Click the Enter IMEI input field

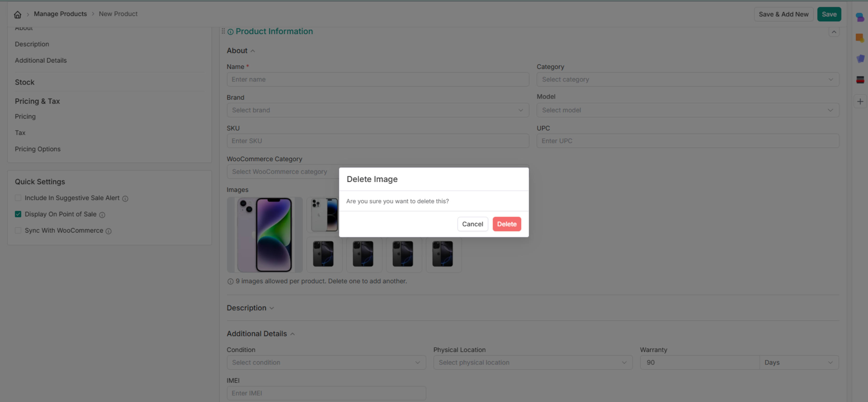click(x=326, y=393)
